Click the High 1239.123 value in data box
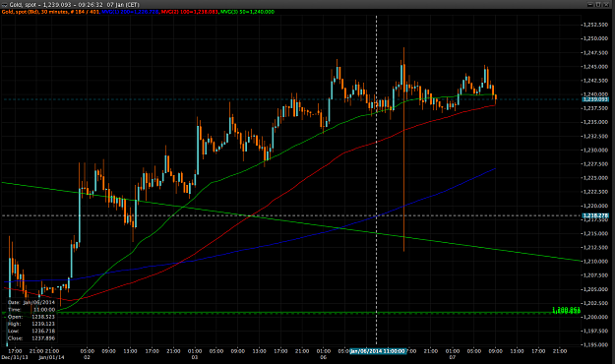 tap(43, 324)
